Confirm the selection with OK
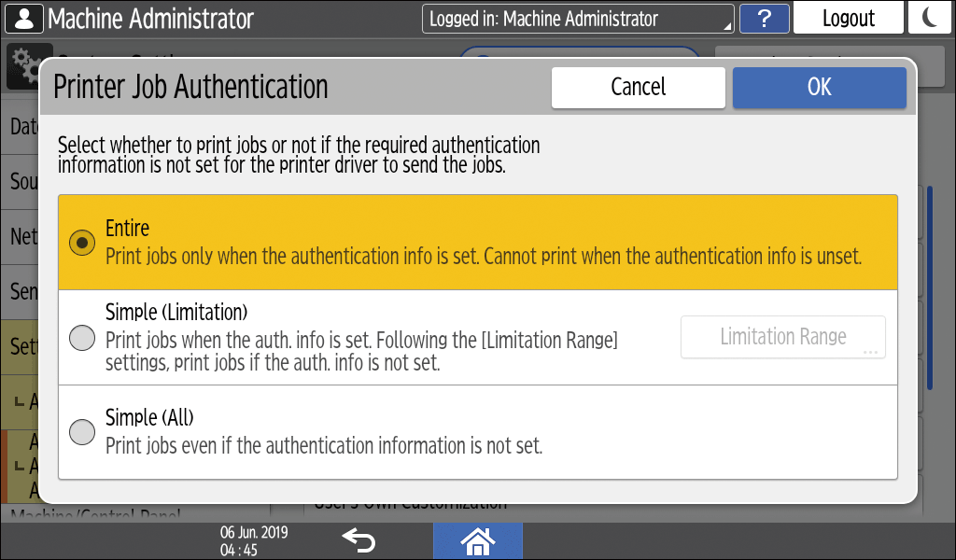This screenshot has height=560, width=956. (x=819, y=87)
